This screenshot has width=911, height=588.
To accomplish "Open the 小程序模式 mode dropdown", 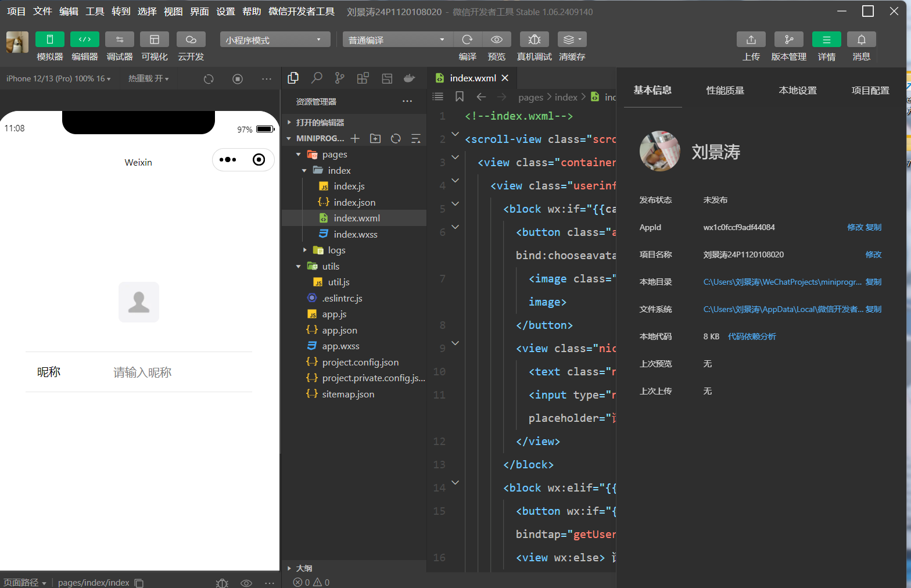I will click(x=275, y=40).
